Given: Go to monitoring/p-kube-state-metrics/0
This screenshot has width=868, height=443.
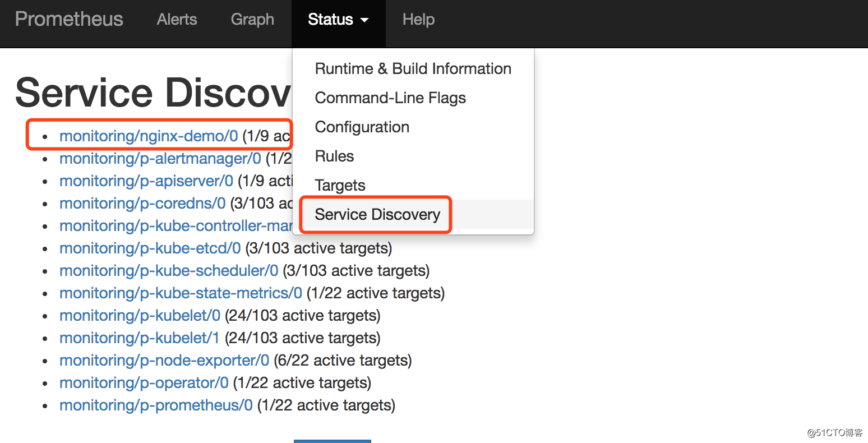Looking at the screenshot, I should point(181,293).
